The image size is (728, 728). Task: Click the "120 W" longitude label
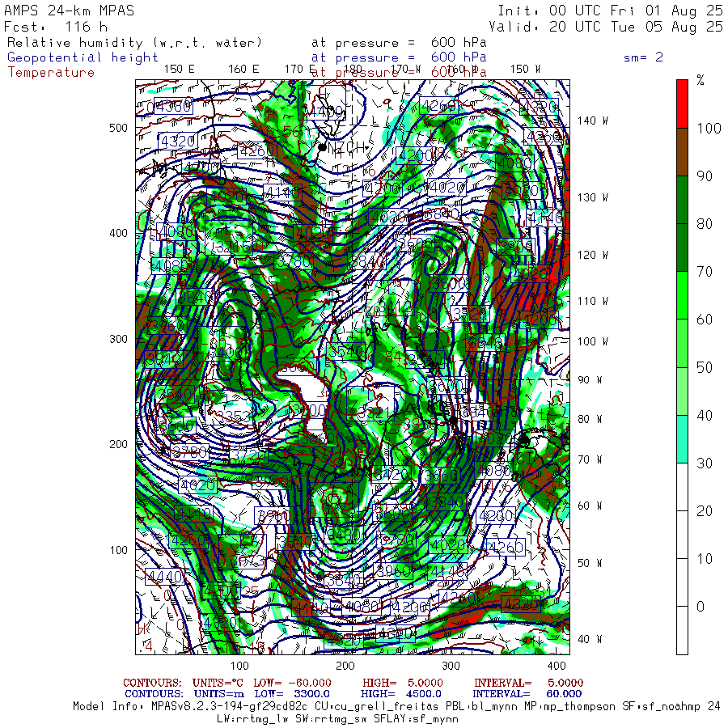point(593,256)
